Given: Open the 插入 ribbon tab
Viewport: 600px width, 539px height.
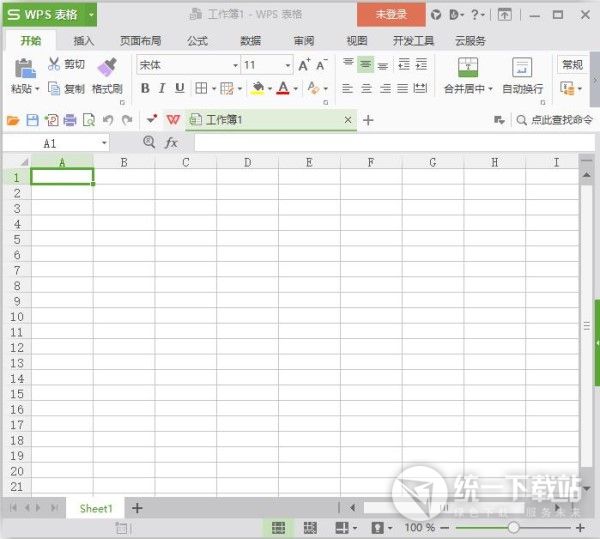Looking at the screenshot, I should [83, 41].
